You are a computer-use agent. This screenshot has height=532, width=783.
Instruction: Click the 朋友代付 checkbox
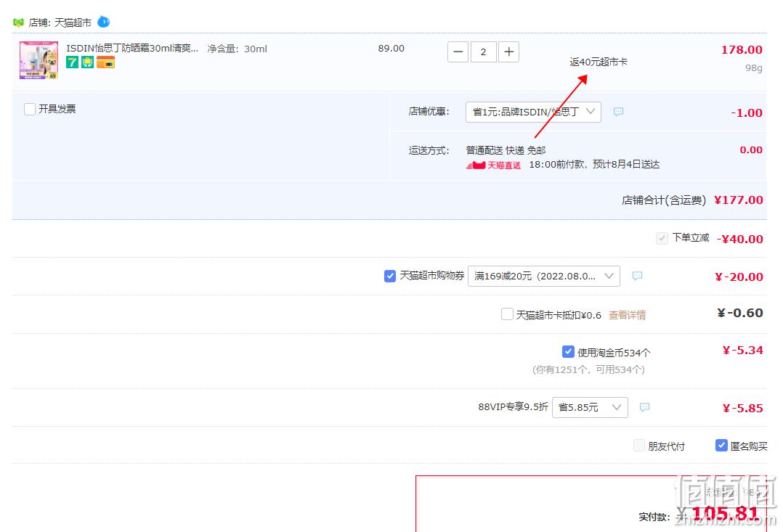pyautogui.click(x=639, y=445)
